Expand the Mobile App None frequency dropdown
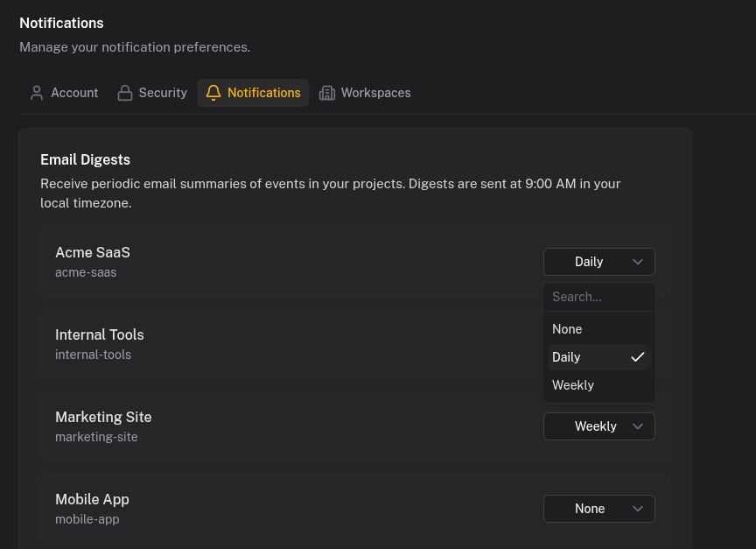The width and height of the screenshot is (756, 549). (x=598, y=509)
